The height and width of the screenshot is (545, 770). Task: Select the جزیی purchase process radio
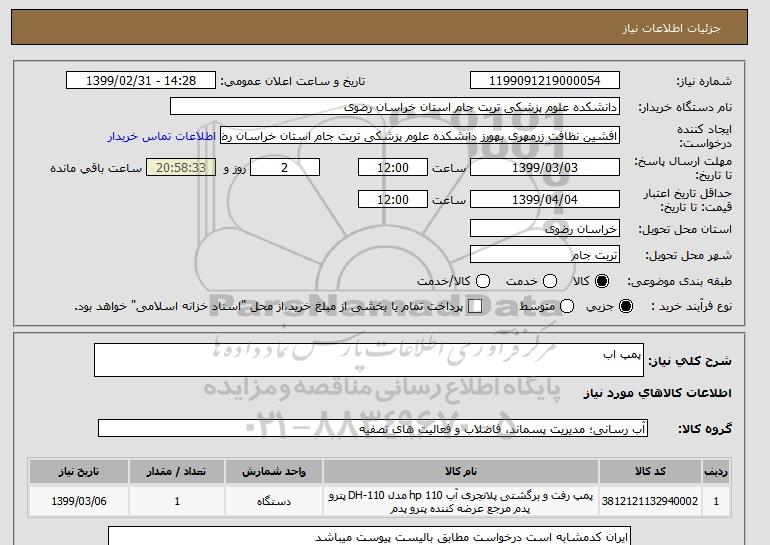(x=626, y=306)
